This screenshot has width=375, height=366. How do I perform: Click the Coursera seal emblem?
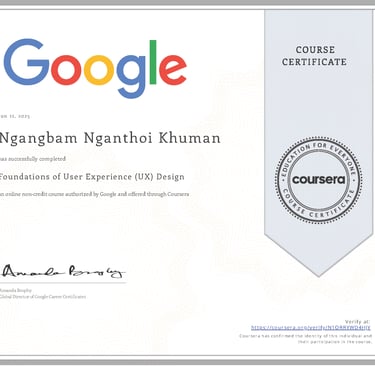tap(318, 180)
